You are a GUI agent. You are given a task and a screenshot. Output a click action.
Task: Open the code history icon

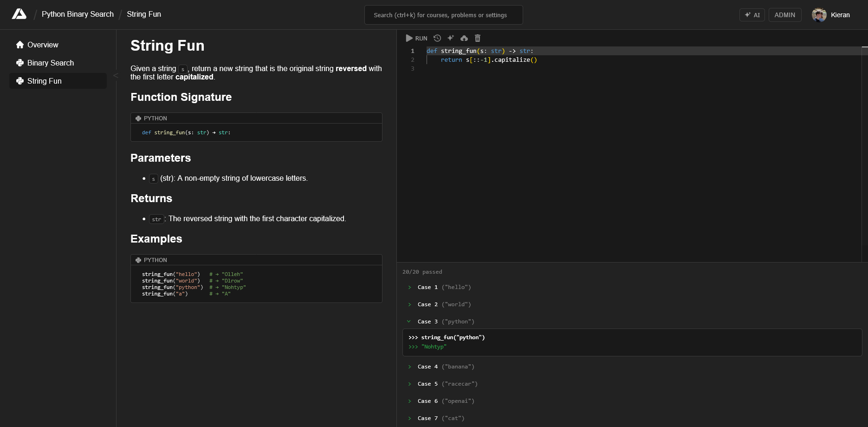(437, 38)
